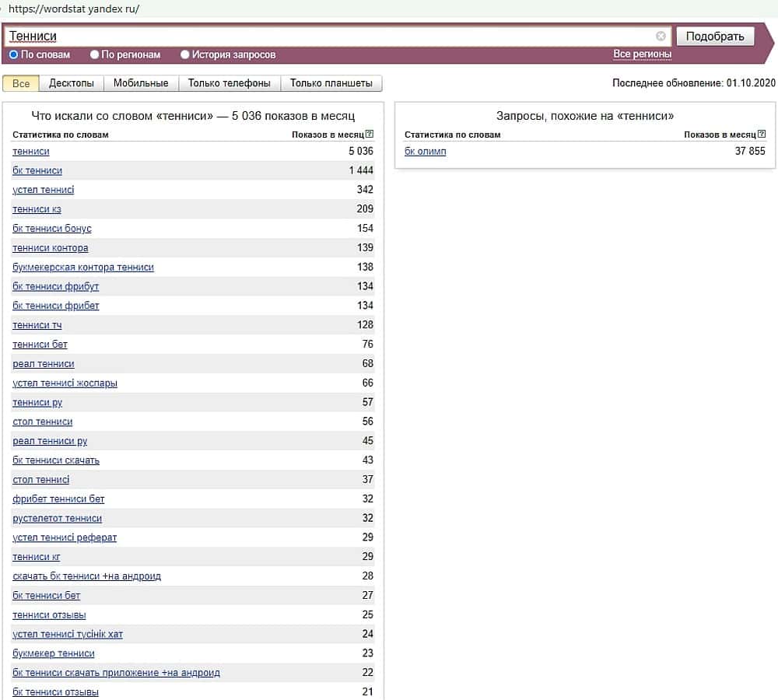The width and height of the screenshot is (778, 700).
Task: Select the 'По словам' radio button
Action: (13, 55)
